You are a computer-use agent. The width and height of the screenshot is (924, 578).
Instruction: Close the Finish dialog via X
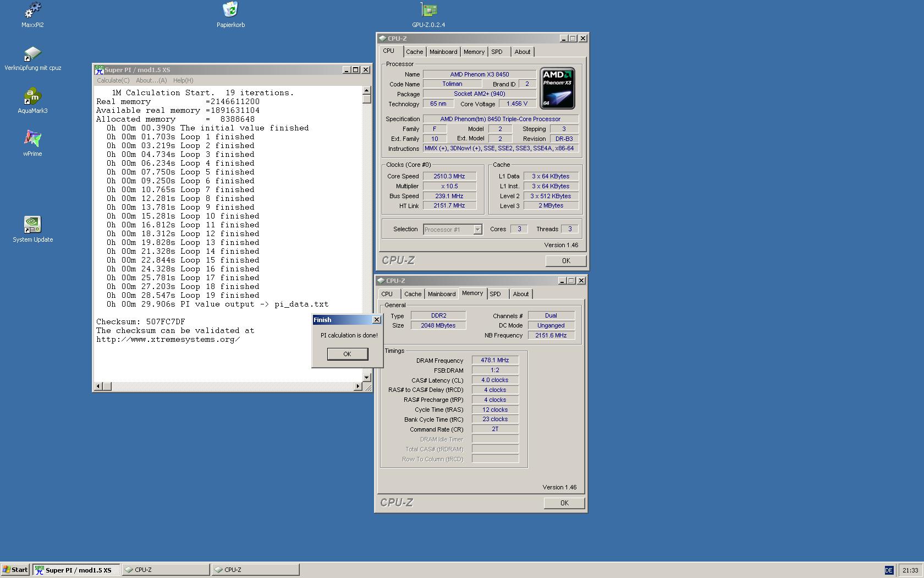[377, 320]
